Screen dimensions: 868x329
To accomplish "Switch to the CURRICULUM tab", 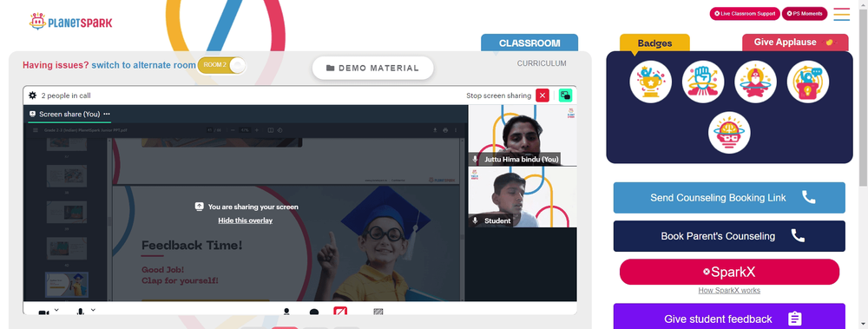I will click(x=542, y=63).
